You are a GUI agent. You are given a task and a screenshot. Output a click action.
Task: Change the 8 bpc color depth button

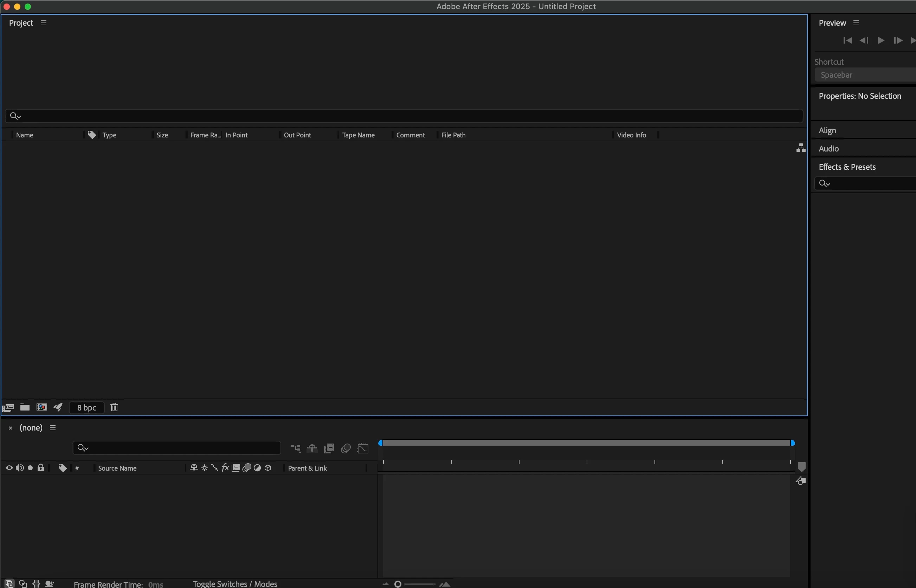(x=86, y=407)
